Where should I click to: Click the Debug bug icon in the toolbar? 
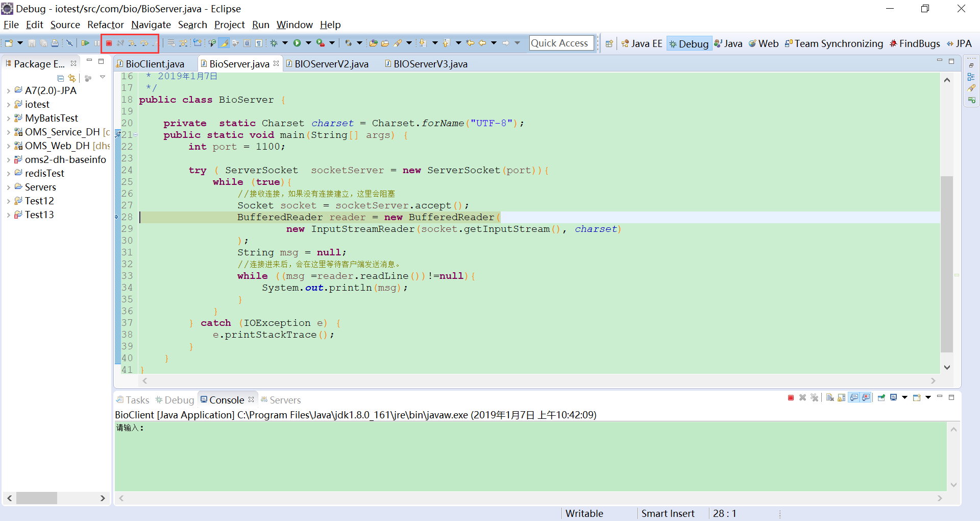click(x=274, y=43)
